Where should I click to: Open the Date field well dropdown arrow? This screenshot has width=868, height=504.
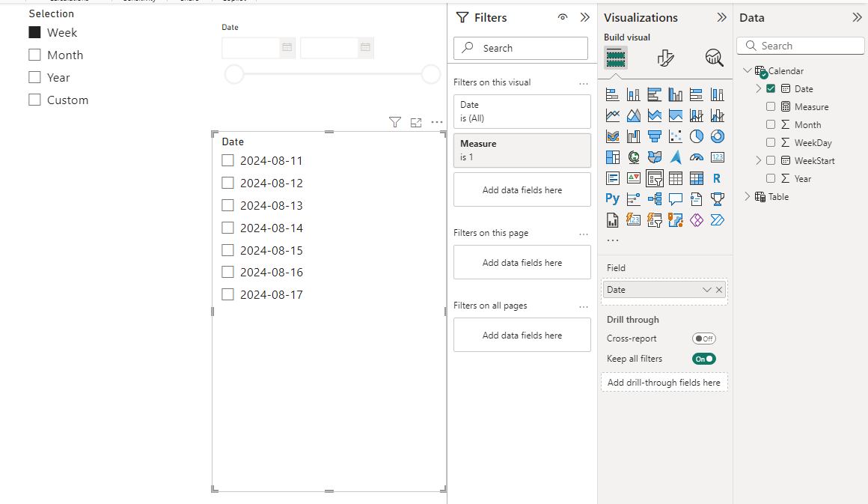click(x=706, y=290)
